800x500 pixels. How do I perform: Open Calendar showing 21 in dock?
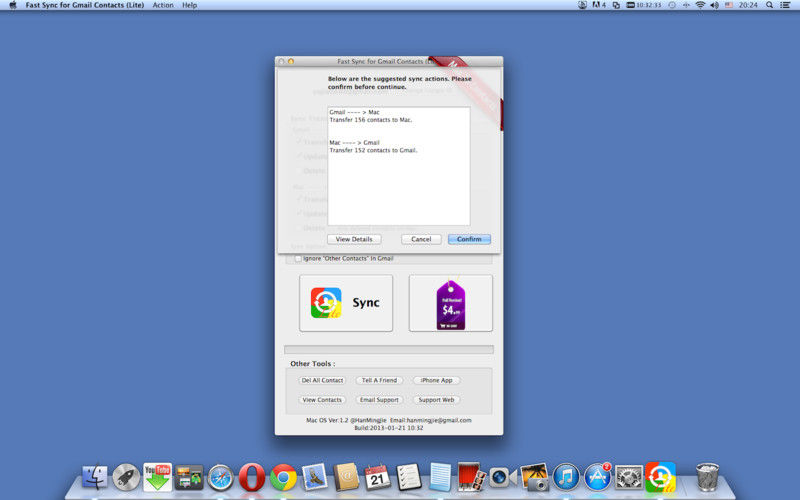click(378, 478)
